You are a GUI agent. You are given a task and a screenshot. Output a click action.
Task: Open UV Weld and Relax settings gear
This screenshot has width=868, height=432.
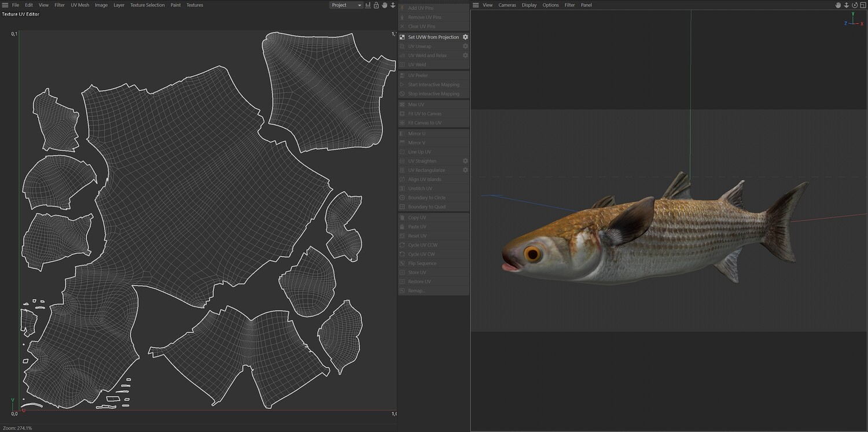[x=465, y=56]
